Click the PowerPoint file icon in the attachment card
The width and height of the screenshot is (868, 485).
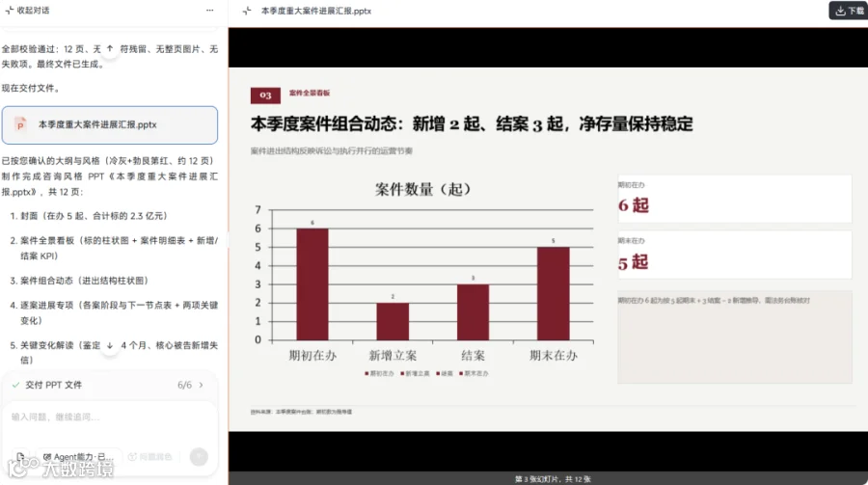[20, 125]
